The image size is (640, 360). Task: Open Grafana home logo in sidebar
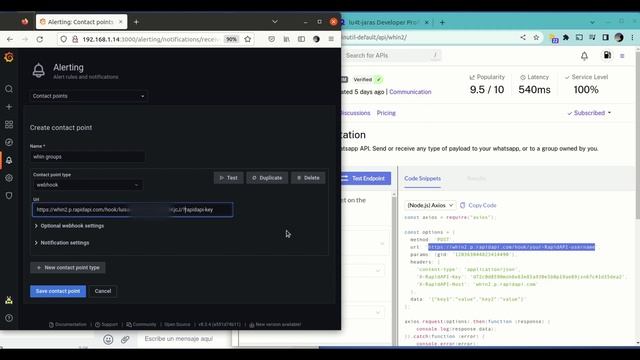pos(9,58)
